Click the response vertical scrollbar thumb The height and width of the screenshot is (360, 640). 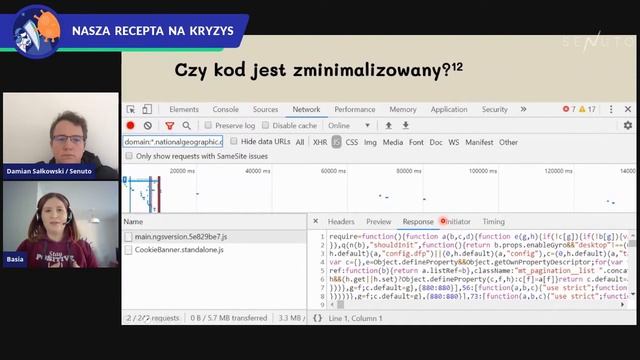pos(632,244)
